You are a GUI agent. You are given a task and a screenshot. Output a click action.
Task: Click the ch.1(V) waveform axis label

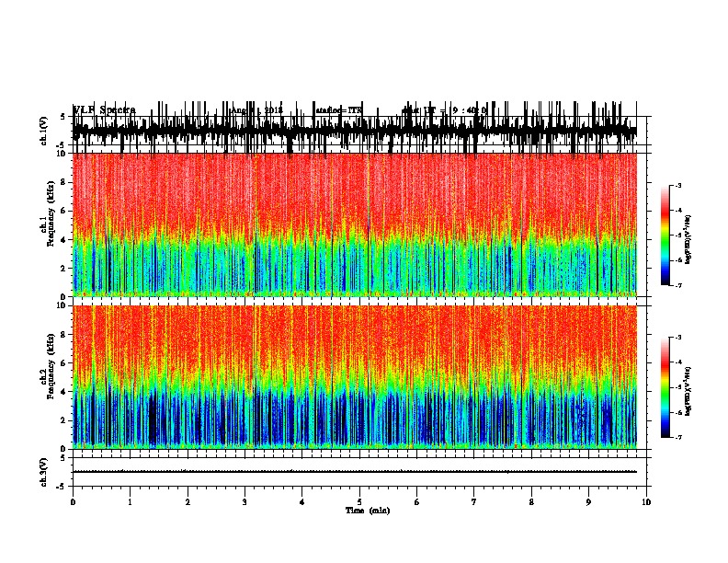(44, 131)
